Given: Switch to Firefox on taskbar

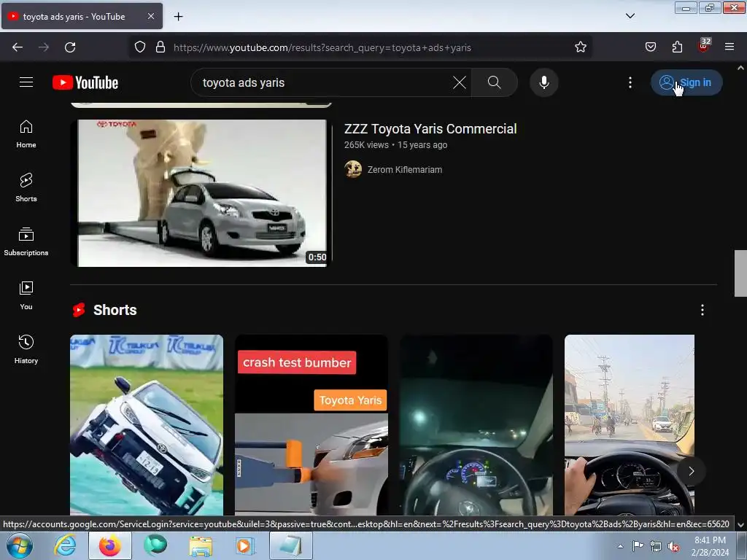Looking at the screenshot, I should tap(110, 545).
